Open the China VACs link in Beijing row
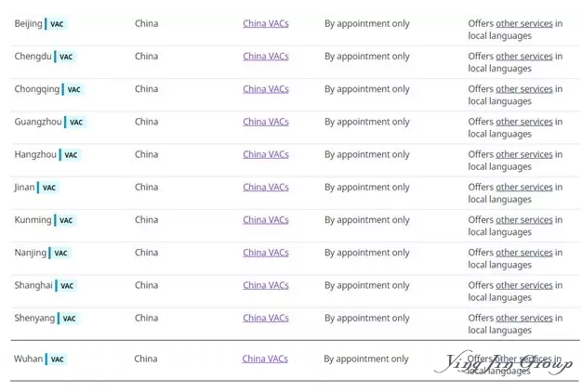 (x=266, y=24)
